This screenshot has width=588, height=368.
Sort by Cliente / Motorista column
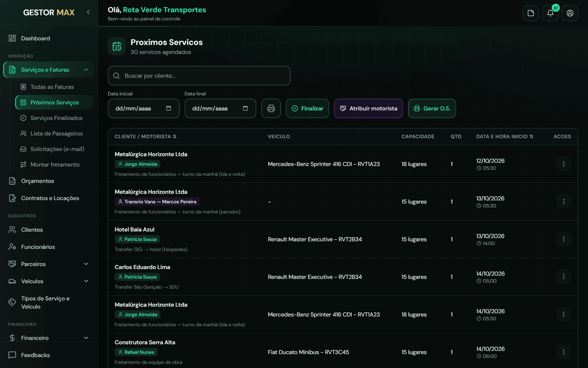146,137
